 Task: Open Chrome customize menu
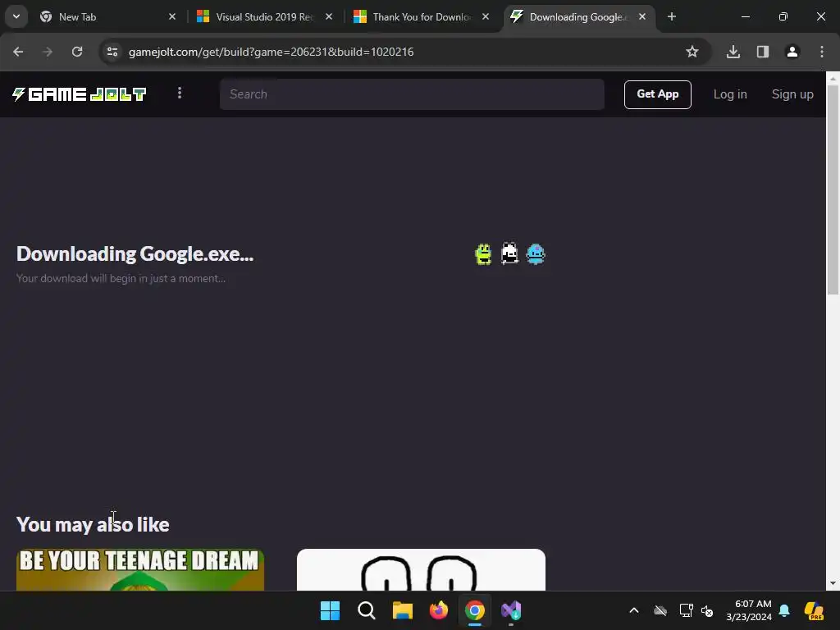point(822,52)
